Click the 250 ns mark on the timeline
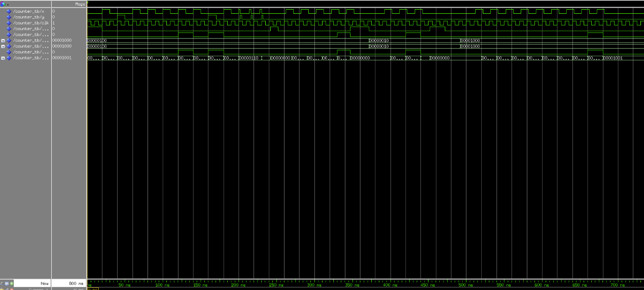Screen dimensions: 644x290 (276, 285)
